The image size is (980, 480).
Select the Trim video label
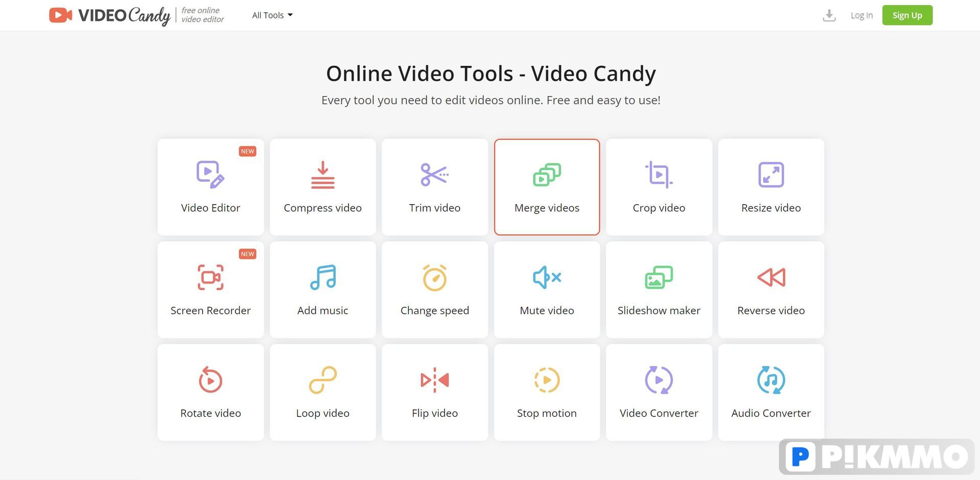(x=434, y=208)
